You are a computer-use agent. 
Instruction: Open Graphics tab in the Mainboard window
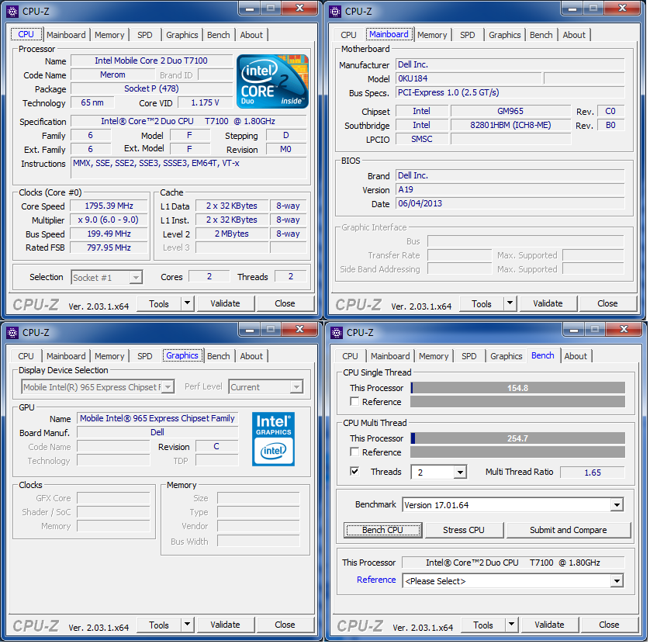click(x=504, y=35)
